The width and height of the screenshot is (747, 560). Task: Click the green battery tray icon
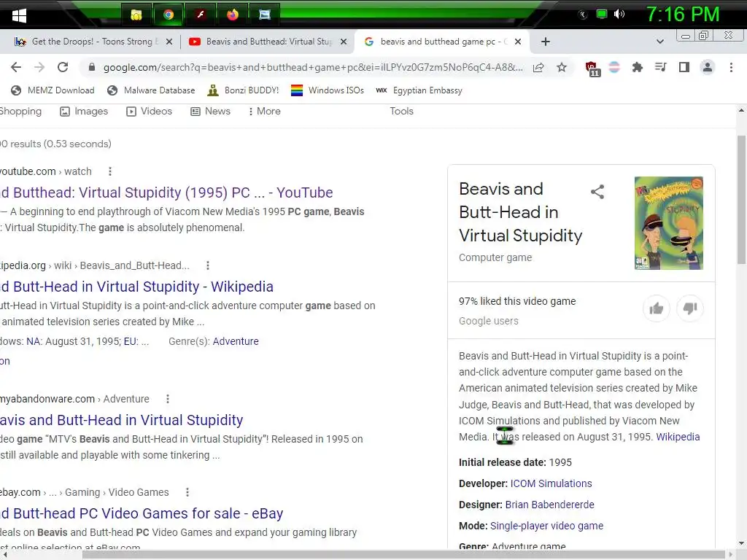[602, 15]
